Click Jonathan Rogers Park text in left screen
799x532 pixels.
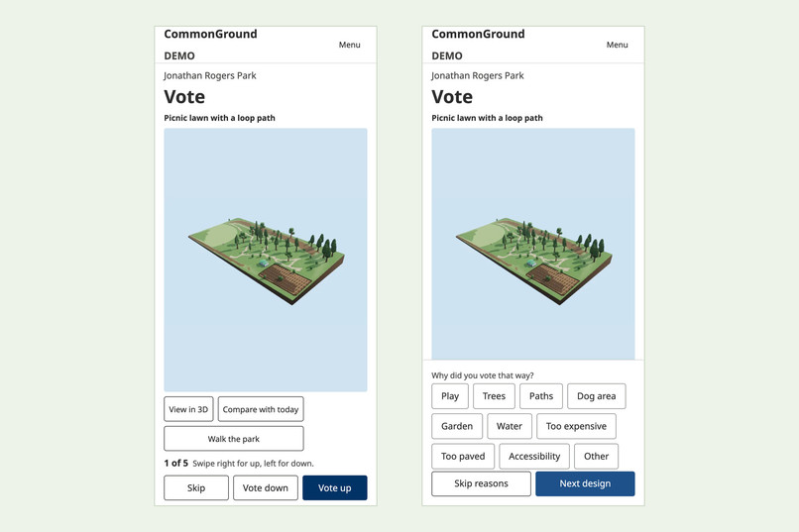point(210,76)
